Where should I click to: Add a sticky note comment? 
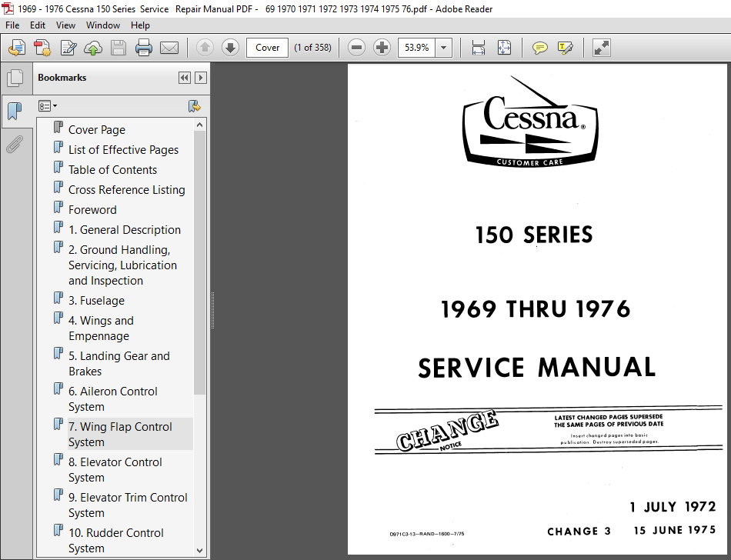[540, 48]
